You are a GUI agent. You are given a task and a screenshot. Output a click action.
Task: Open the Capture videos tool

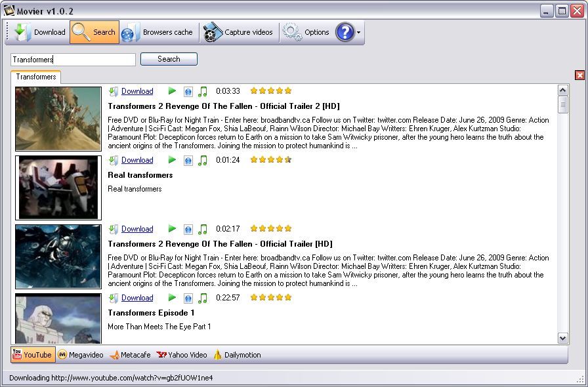coord(238,32)
